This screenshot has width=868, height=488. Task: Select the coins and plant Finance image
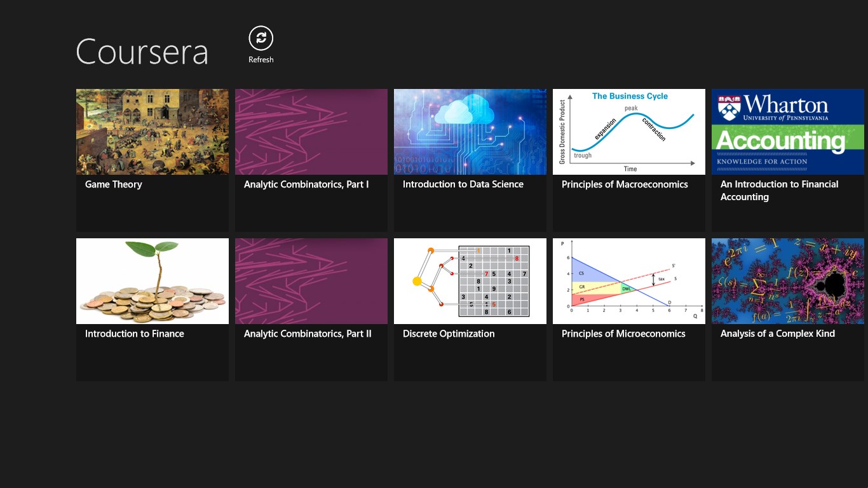click(x=152, y=281)
